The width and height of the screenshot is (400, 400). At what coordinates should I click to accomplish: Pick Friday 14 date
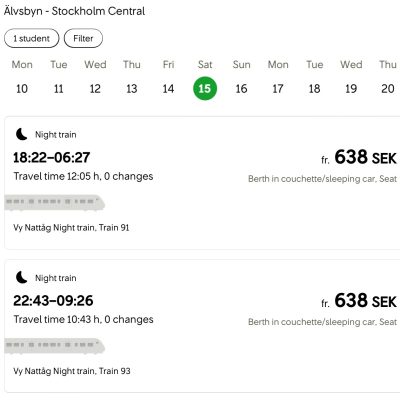tap(168, 78)
